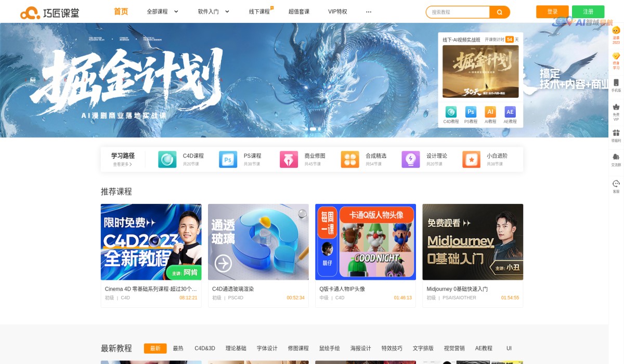Click the orange 注册 register button
This screenshot has width=624, height=364.
point(590,11)
